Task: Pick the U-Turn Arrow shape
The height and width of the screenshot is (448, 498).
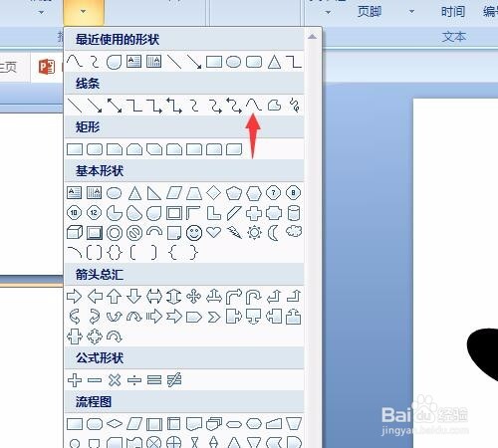Action: 254,297
